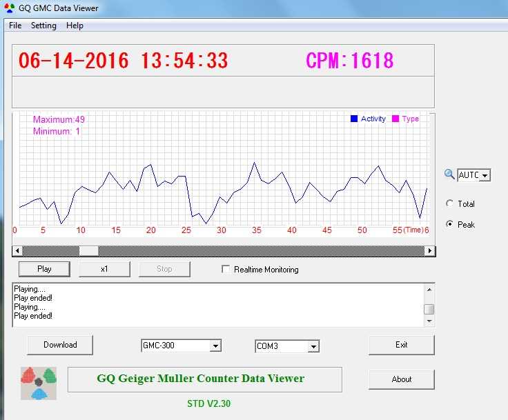
Task: Open the COM3 port dropdown
Action: [x=313, y=346]
